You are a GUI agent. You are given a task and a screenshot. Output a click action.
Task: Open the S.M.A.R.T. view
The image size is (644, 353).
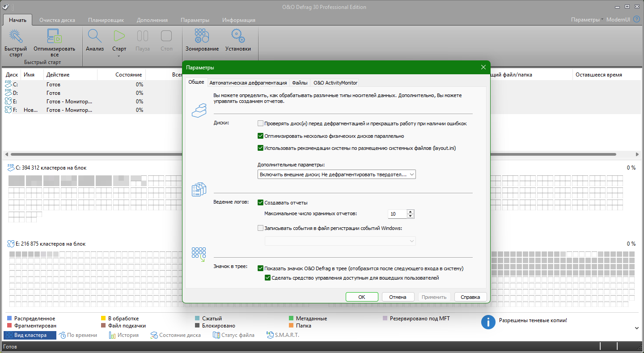283,335
